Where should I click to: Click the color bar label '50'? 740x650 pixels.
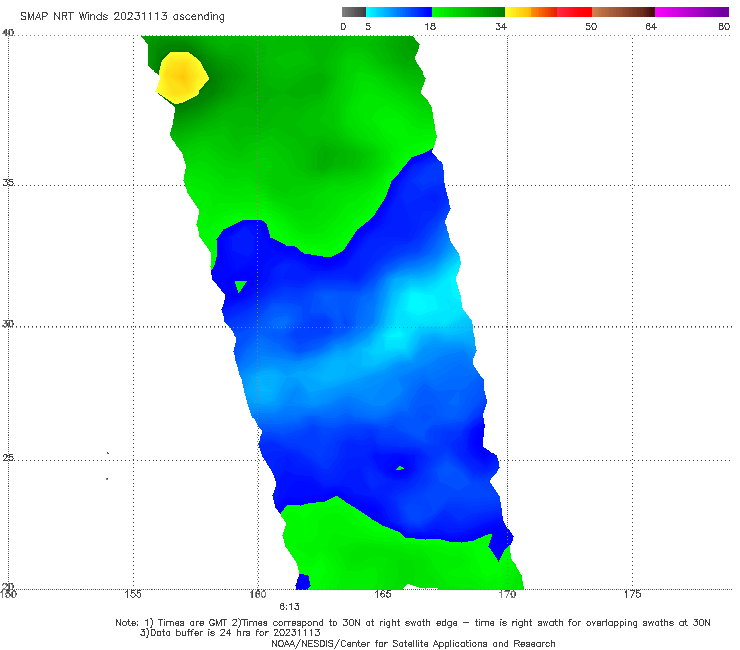pos(591,26)
